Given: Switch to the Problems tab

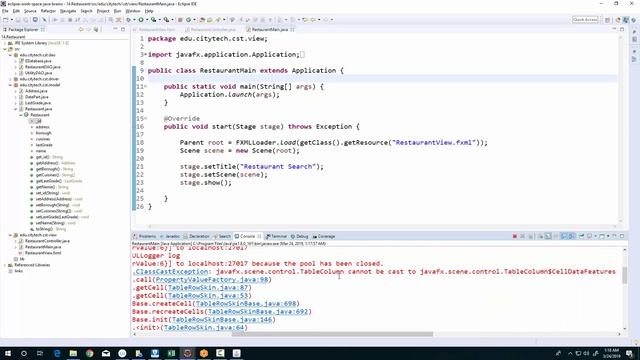Looking at the screenshot, I should tap(145, 236).
